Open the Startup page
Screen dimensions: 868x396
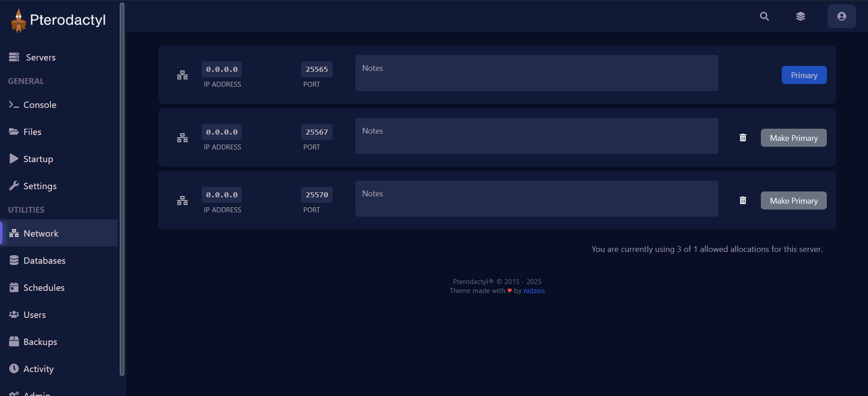38,159
